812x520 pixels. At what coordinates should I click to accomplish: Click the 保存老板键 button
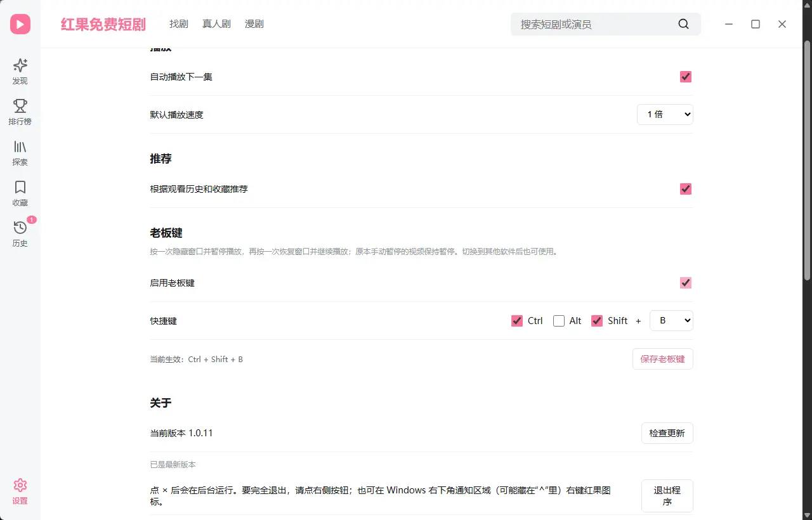point(663,359)
